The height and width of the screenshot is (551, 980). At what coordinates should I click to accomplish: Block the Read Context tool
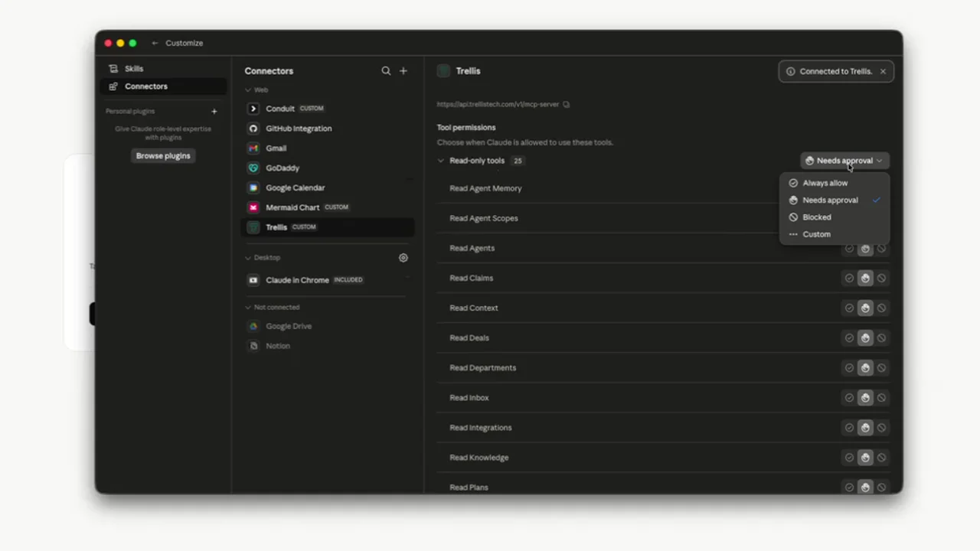click(881, 308)
